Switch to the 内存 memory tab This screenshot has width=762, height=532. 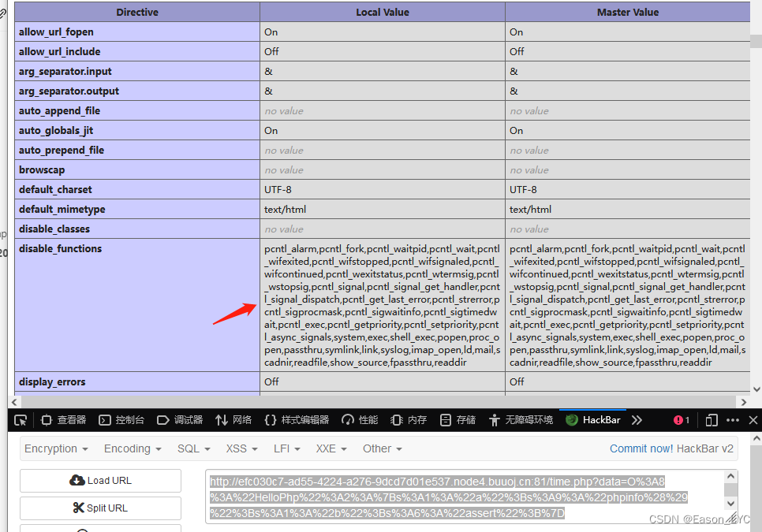[x=409, y=420]
